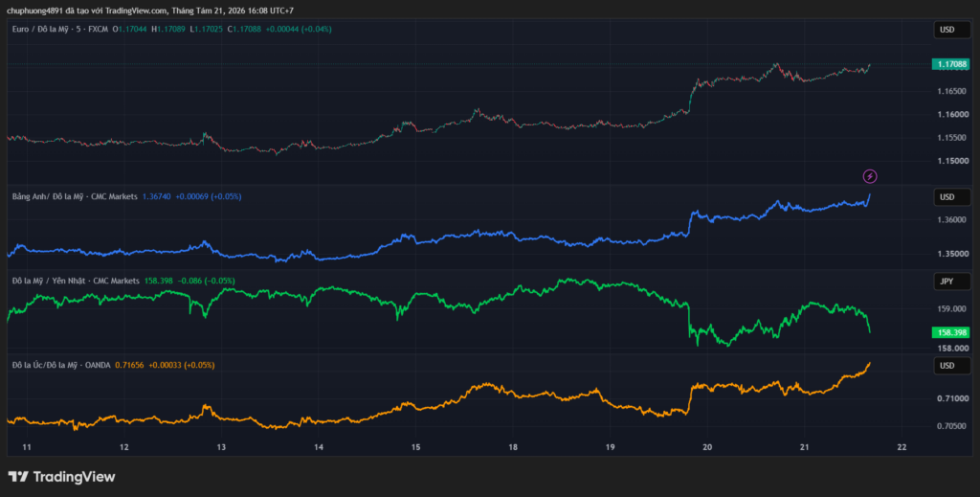Viewport: 980px width, 497px height.
Task: Click the green 158.398 price axis label
Action: 950,332
